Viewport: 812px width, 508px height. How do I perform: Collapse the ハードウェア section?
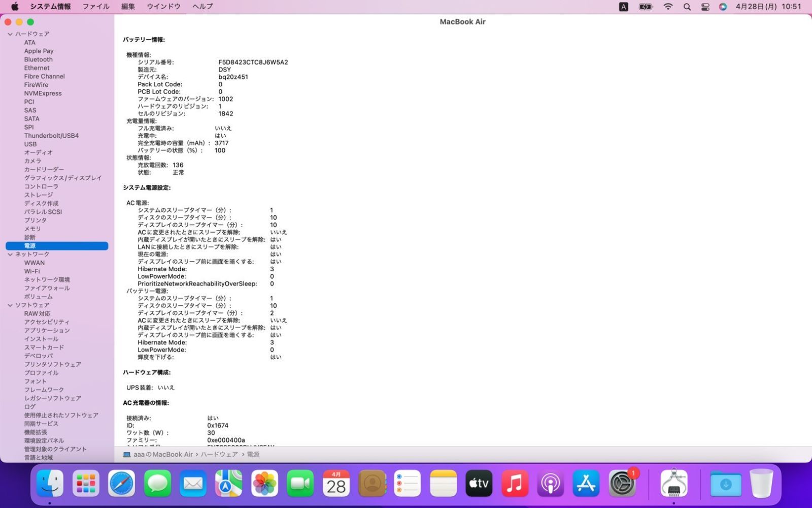[10, 34]
